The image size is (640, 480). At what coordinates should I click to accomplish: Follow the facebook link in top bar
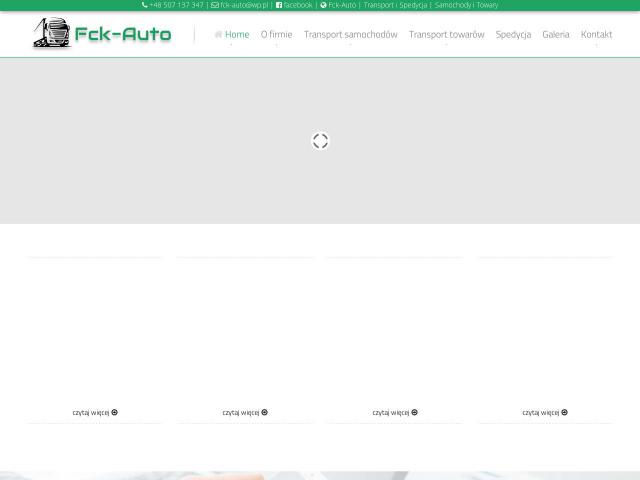click(x=298, y=5)
